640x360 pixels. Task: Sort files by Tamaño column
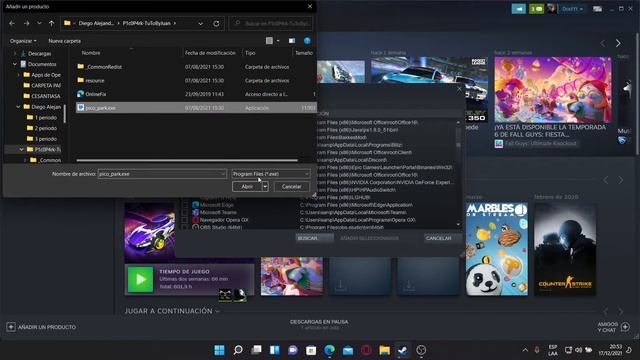tap(304, 53)
